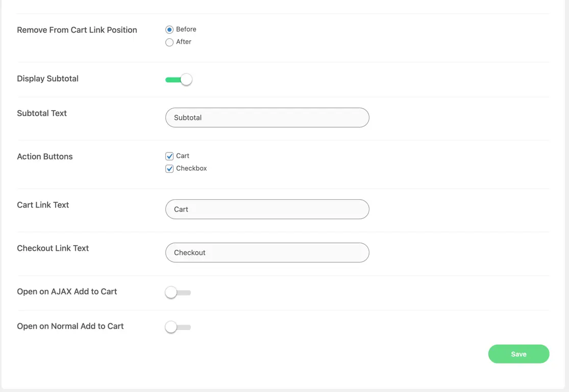Select the Before radio button
The width and height of the screenshot is (569, 392).
[x=169, y=30]
